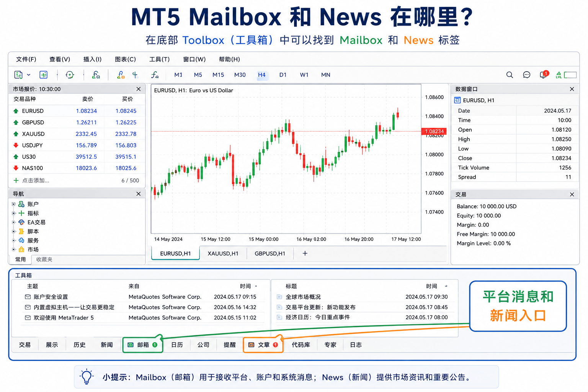This screenshot has height=392, width=588.
Task: Click the blue grid plus toolbar icon
Action: coord(44,75)
